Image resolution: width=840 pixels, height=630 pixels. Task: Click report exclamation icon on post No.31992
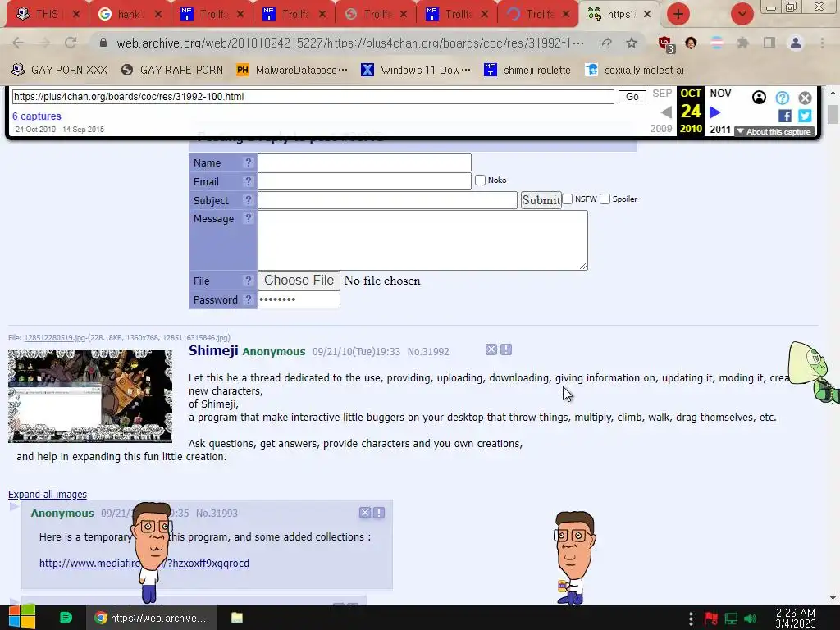click(x=505, y=349)
